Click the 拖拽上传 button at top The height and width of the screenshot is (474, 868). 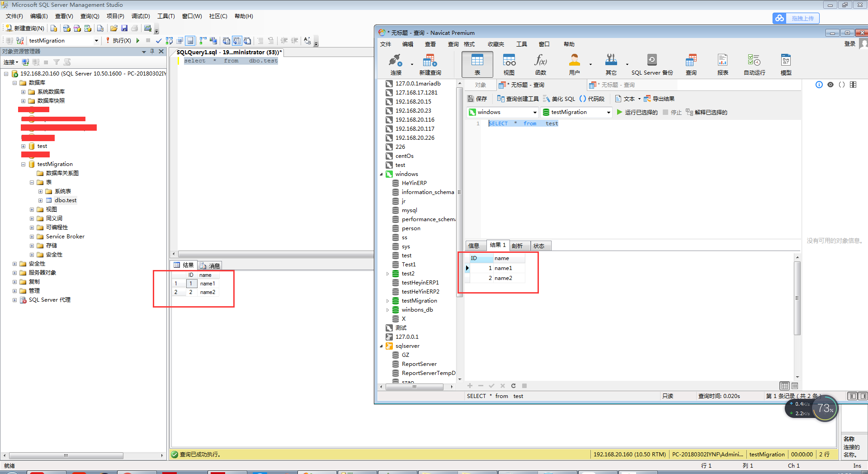[796, 18]
